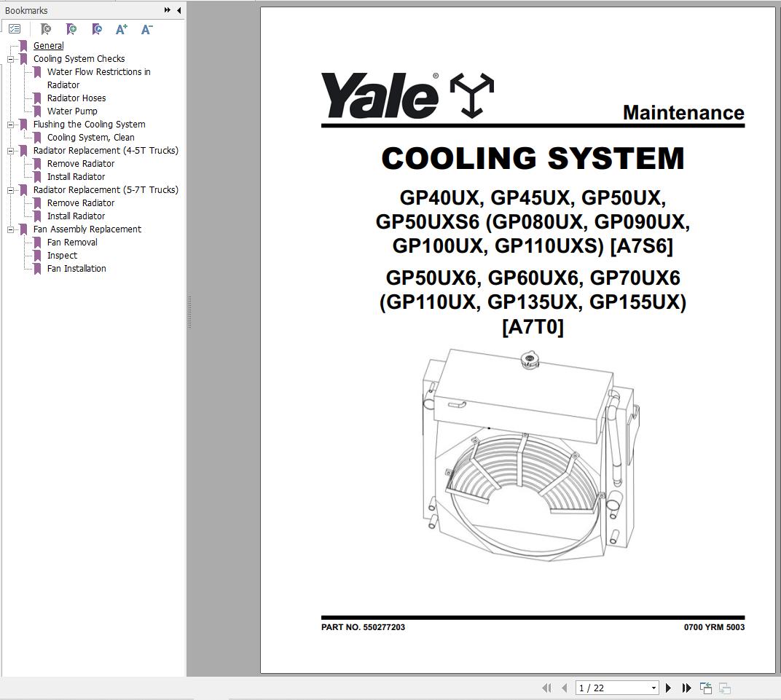Decrease bookmark text size with A-
This screenshot has height=700, width=781.
(x=147, y=29)
